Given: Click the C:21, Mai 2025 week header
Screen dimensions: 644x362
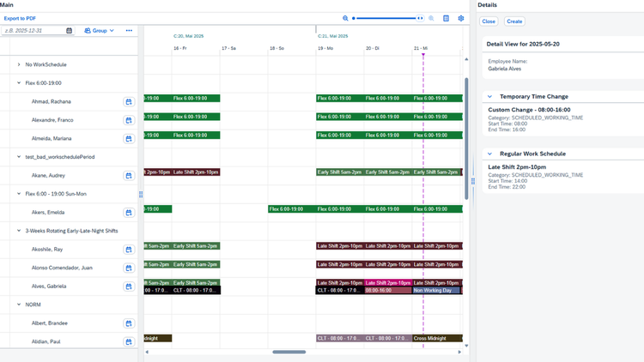Looking at the screenshot, I should (332, 36).
